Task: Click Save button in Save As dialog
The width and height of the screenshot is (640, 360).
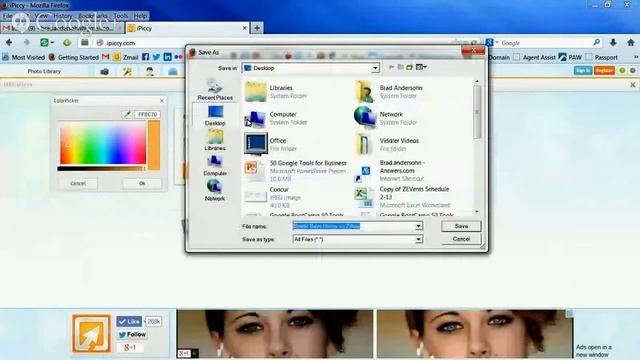Action: 461,226
